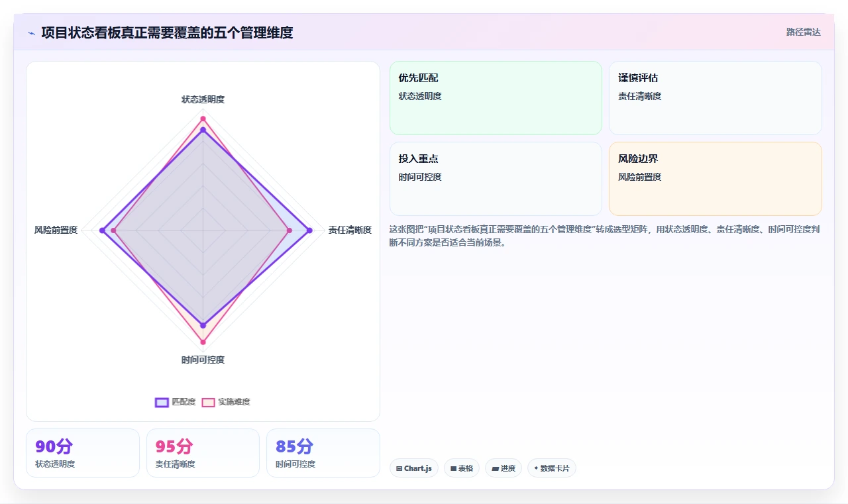Click the 风险前置度 axis label on radar
This screenshot has height=504, width=848.
(56, 230)
